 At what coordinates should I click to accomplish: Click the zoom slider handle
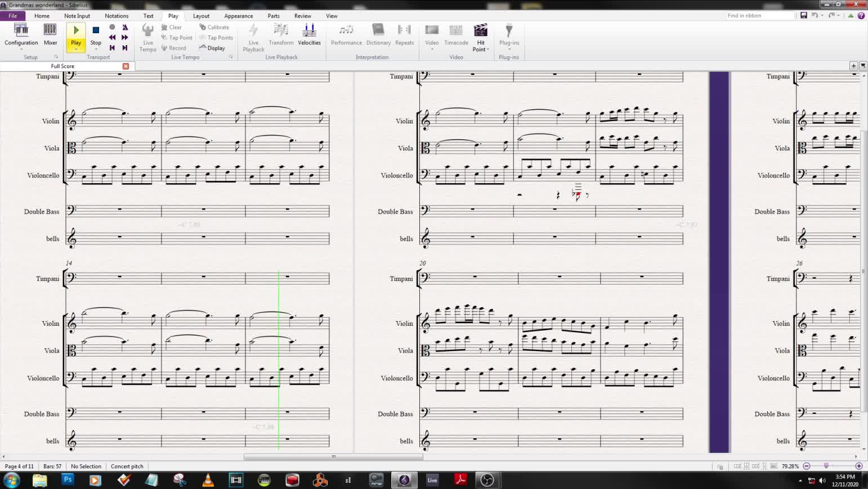point(826,466)
